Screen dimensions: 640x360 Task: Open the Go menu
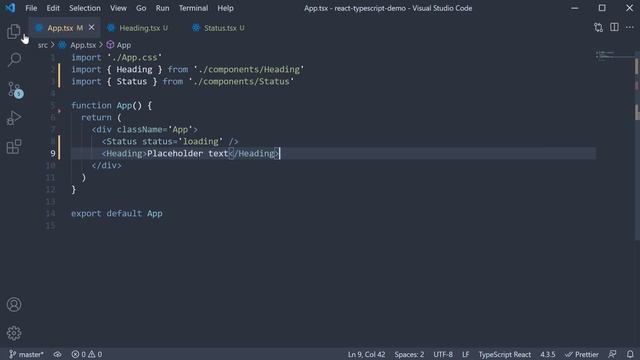(x=141, y=8)
